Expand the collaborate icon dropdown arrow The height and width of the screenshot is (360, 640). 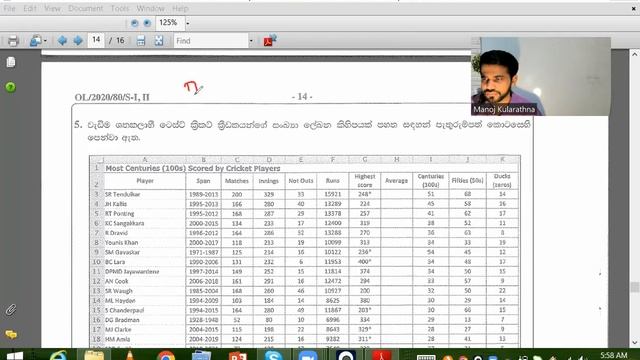45,41
